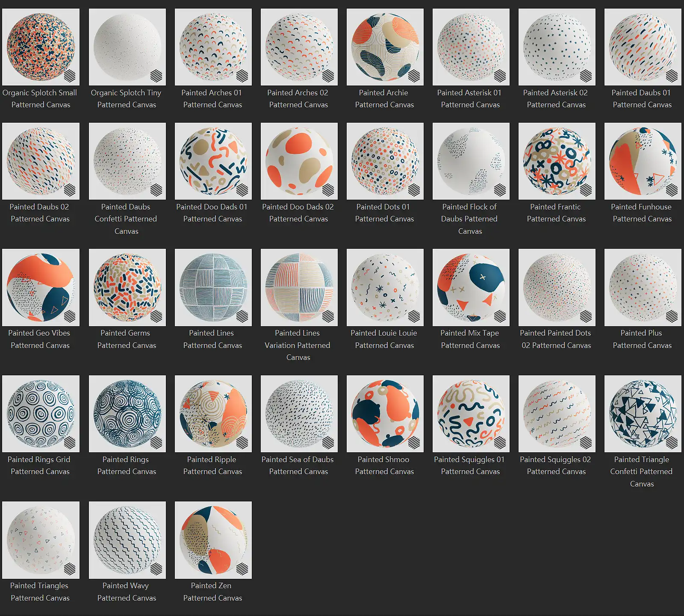Screen dimensions: 684x616
Task: Choose the Painted Asterisk 02 material preview
Action: point(557,47)
